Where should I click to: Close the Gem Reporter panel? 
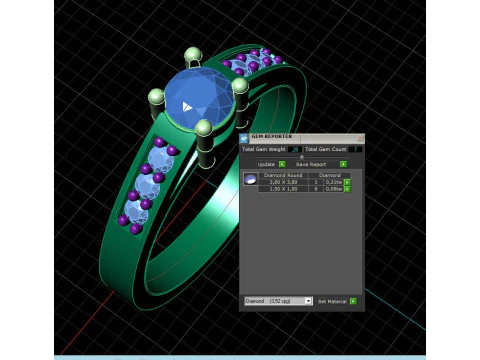click(360, 138)
